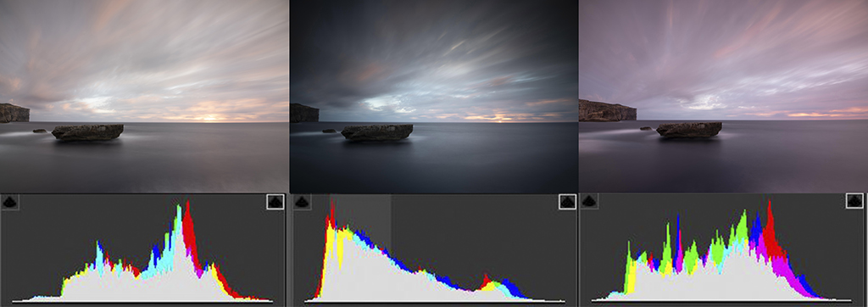Click shadow clipping icon on right histogram
868x307 pixels.
[589, 201]
